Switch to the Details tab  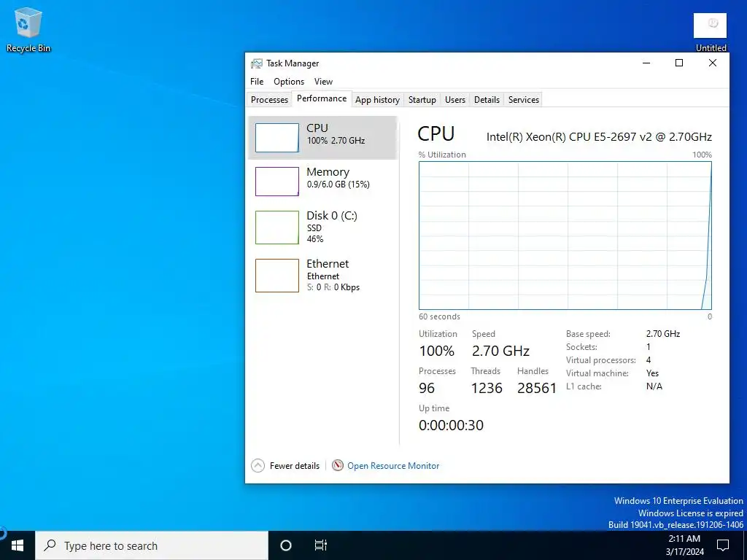click(487, 99)
